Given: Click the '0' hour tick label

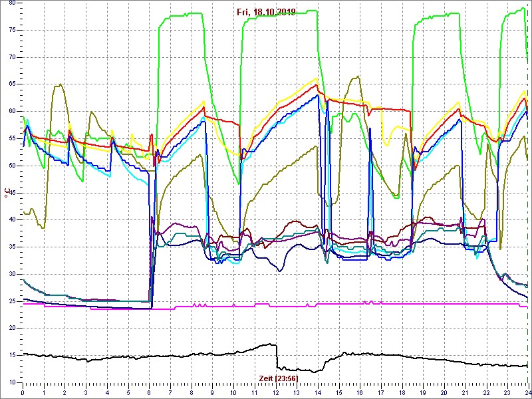Looking at the screenshot, I should (x=23, y=392).
